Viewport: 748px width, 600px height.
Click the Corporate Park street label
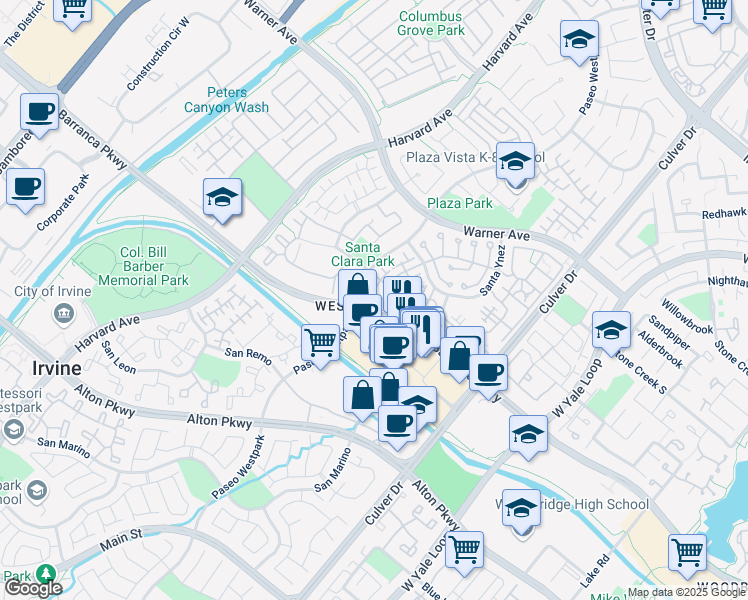point(63,202)
